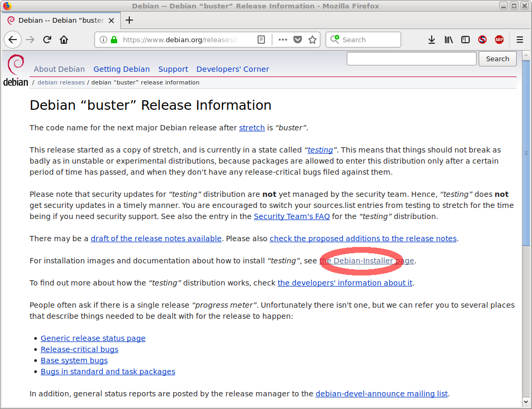Open debian-devel-announce mailing list link
532x409 pixels.
(x=382, y=394)
